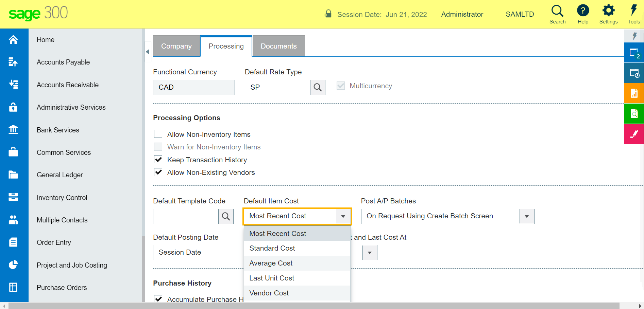Screen dimensions: 644x309
Task: Open Inventory Control in the sidebar
Action: pyautogui.click(x=62, y=198)
